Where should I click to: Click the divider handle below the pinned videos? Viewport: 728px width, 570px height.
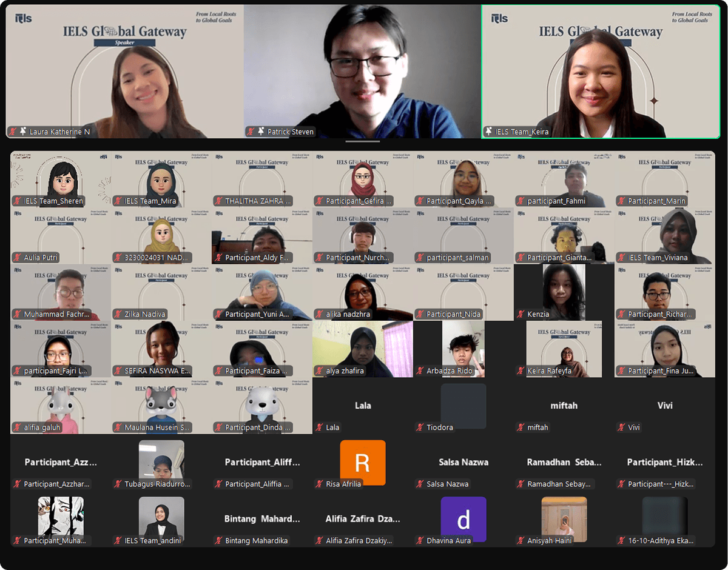click(363, 142)
